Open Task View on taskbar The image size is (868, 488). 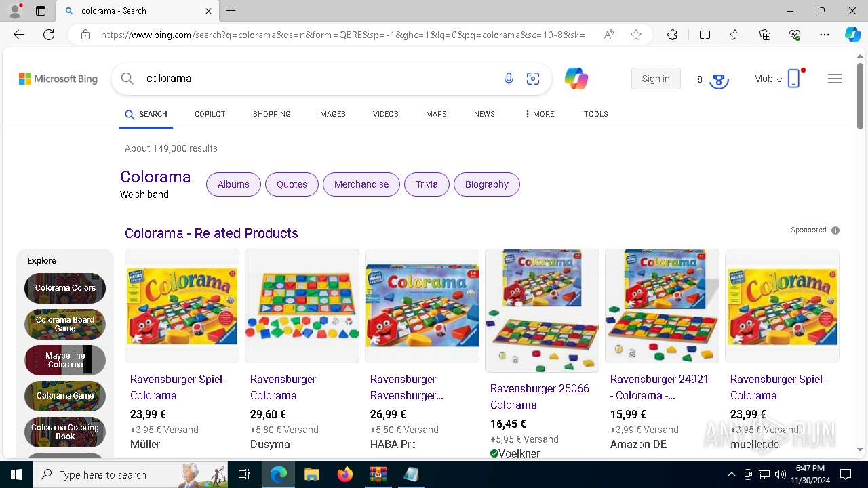(x=244, y=474)
